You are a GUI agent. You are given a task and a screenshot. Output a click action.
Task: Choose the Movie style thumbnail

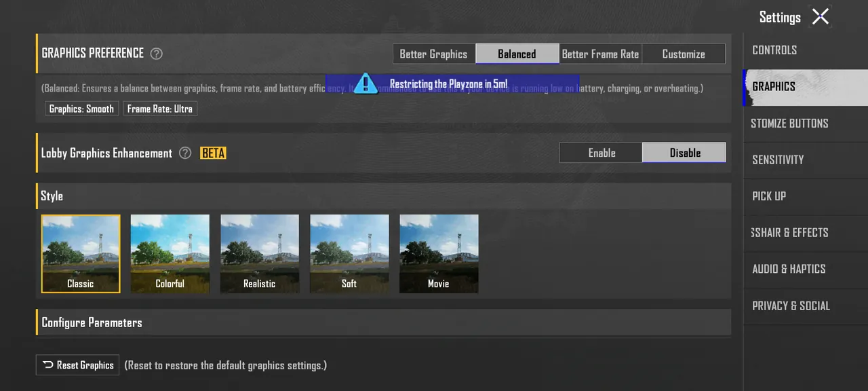(x=439, y=254)
